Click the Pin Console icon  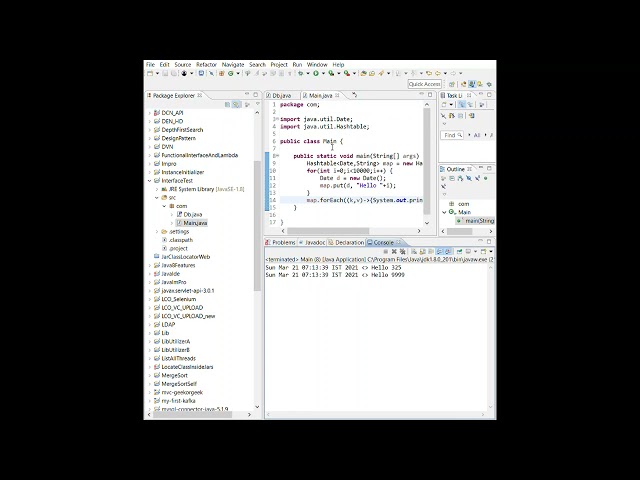[x=460, y=251]
